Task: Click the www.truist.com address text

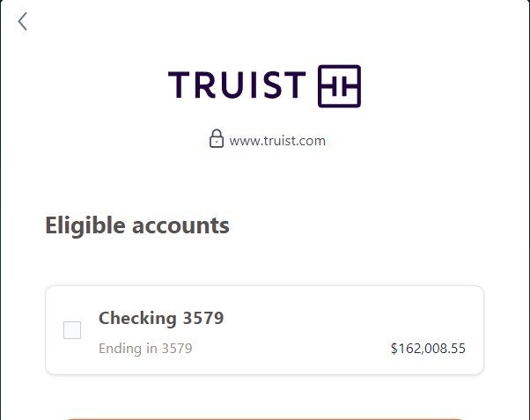Action: click(x=277, y=141)
